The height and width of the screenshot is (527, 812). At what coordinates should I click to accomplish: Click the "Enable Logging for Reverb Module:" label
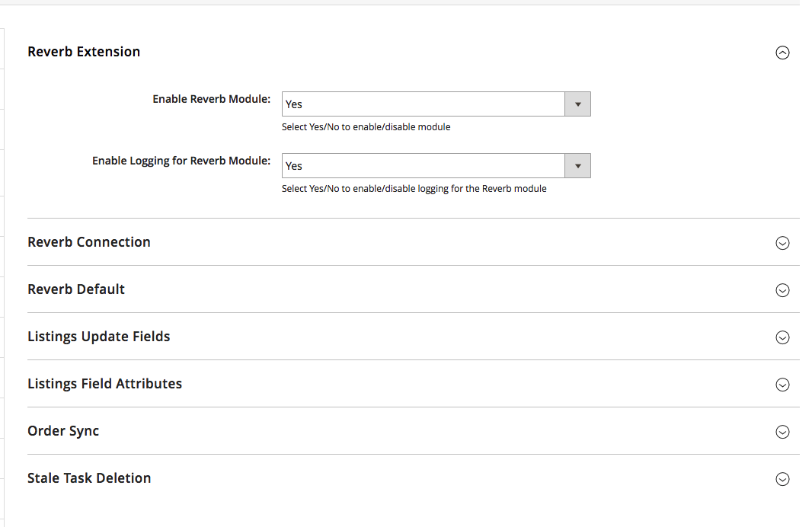(181, 161)
